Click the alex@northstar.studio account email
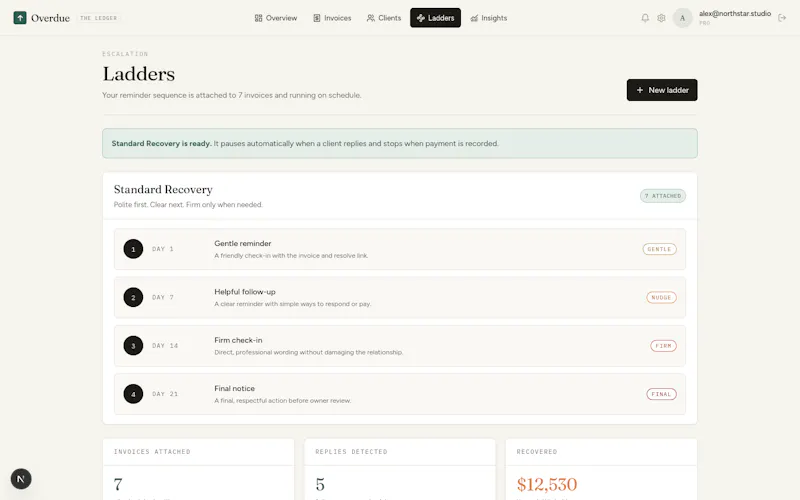 point(735,13)
